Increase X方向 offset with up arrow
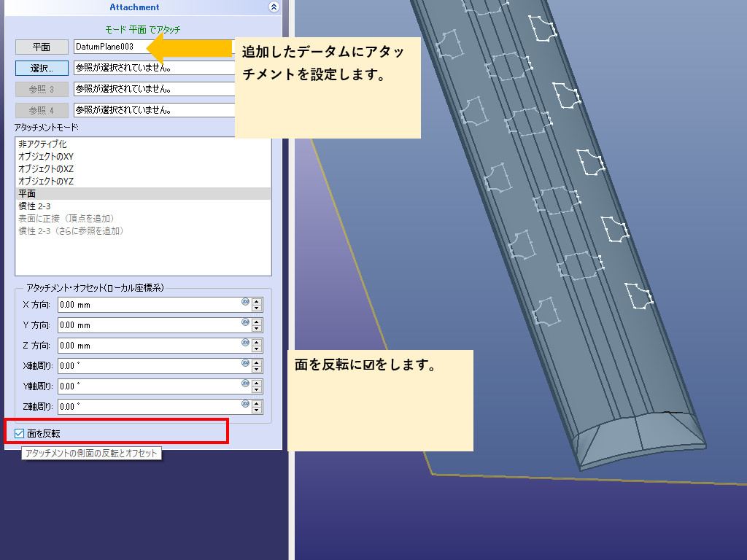The height and width of the screenshot is (560, 747). tap(257, 301)
